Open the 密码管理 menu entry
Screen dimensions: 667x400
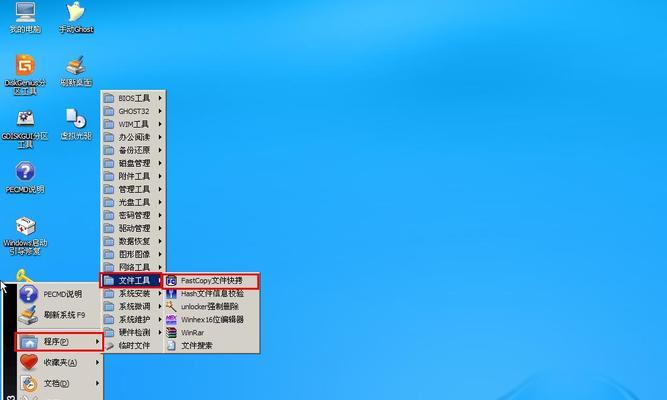(134, 215)
